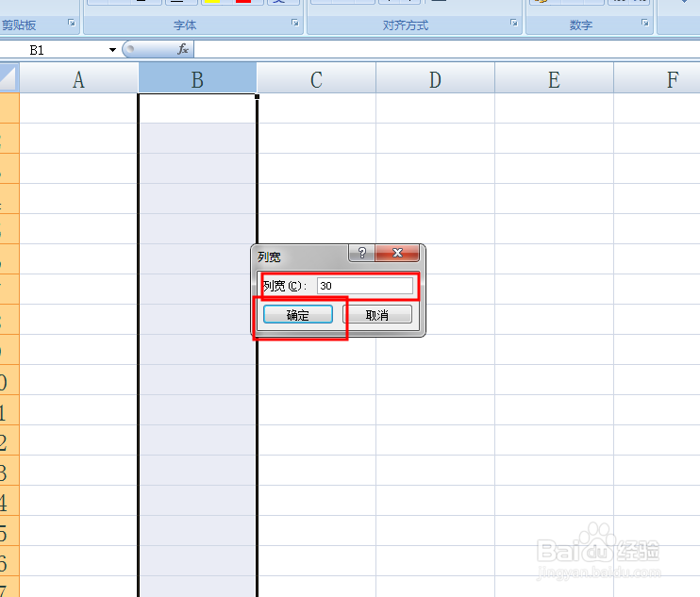This screenshot has width=700, height=597.
Task: Click the formula bar input area
Action: [x=447, y=49]
